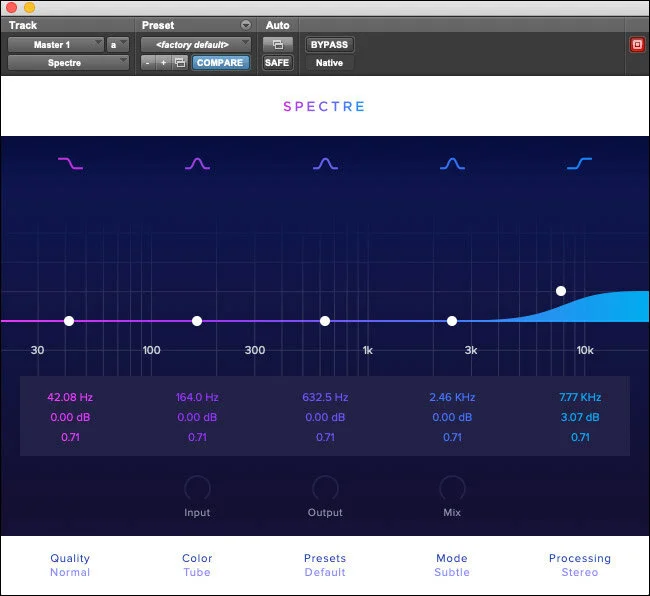This screenshot has height=596, width=650.
Task: Click the 0.00 dB gain under 632.5 Hz
Action: click(325, 417)
